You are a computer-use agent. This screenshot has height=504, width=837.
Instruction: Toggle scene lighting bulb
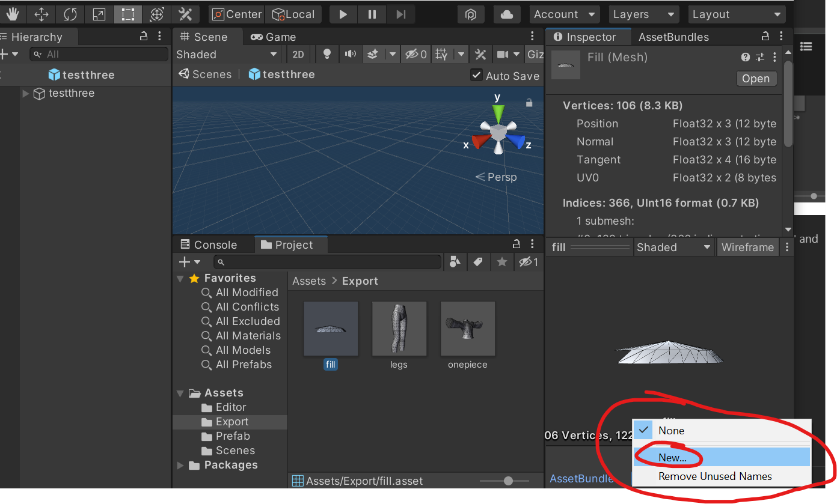[327, 54]
